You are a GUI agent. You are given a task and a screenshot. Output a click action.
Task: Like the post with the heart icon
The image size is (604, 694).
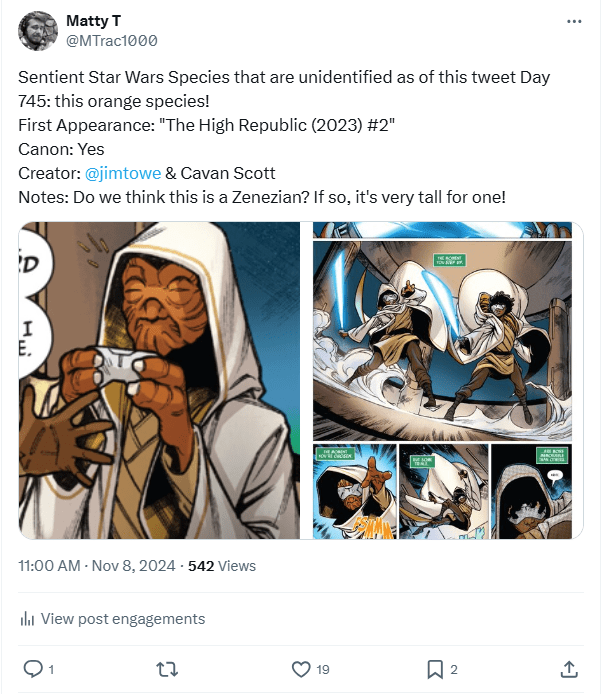click(x=300, y=668)
